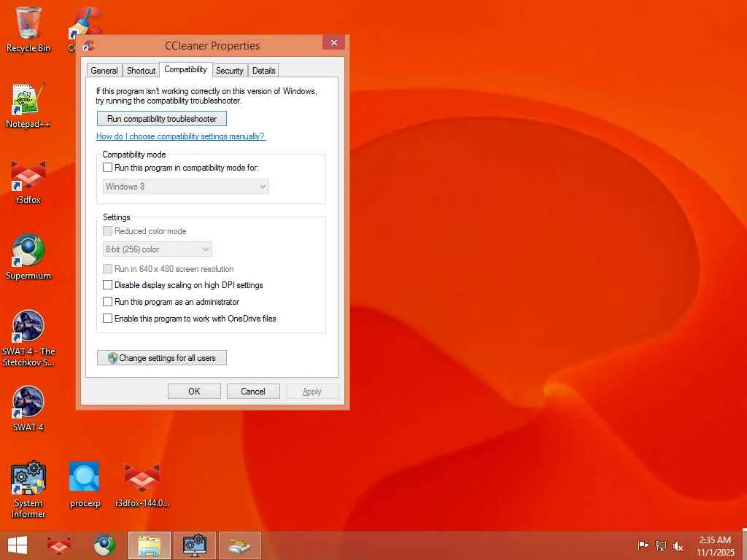Select the Notepad++ desktop shortcut

click(28, 106)
